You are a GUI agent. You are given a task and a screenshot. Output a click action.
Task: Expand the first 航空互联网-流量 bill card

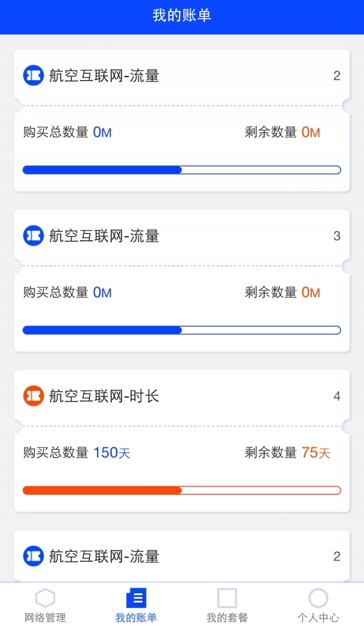pos(182,77)
